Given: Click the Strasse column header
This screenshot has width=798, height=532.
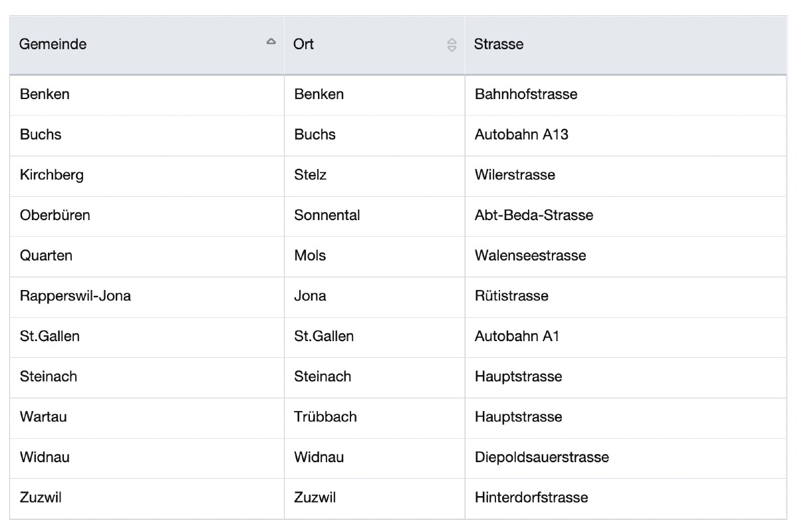Looking at the screenshot, I should pyautogui.click(x=499, y=45).
